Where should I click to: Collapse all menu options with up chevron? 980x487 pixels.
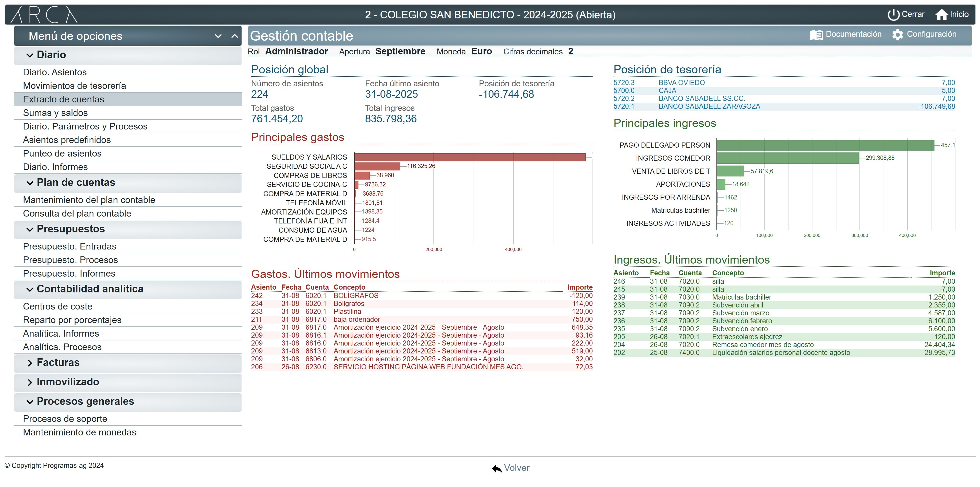click(234, 36)
